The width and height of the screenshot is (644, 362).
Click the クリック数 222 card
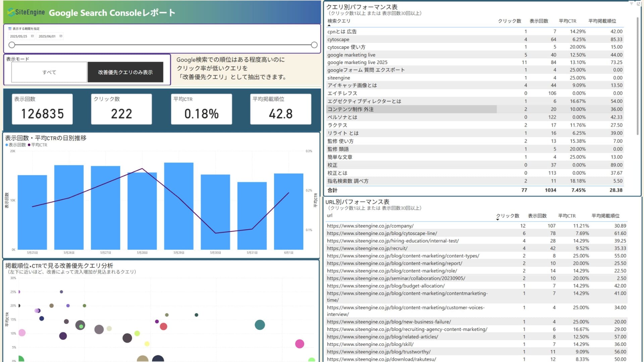click(121, 109)
